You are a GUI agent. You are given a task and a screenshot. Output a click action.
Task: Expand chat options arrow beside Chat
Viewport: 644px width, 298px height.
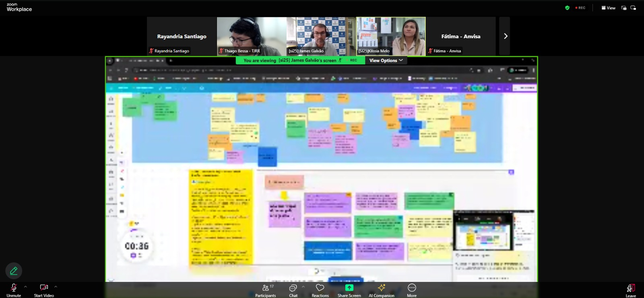coord(303,287)
